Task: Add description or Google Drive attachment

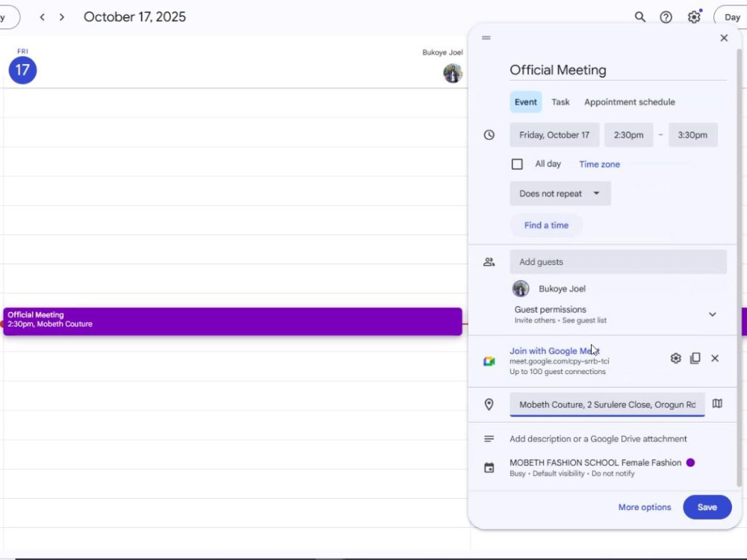Action: (598, 438)
